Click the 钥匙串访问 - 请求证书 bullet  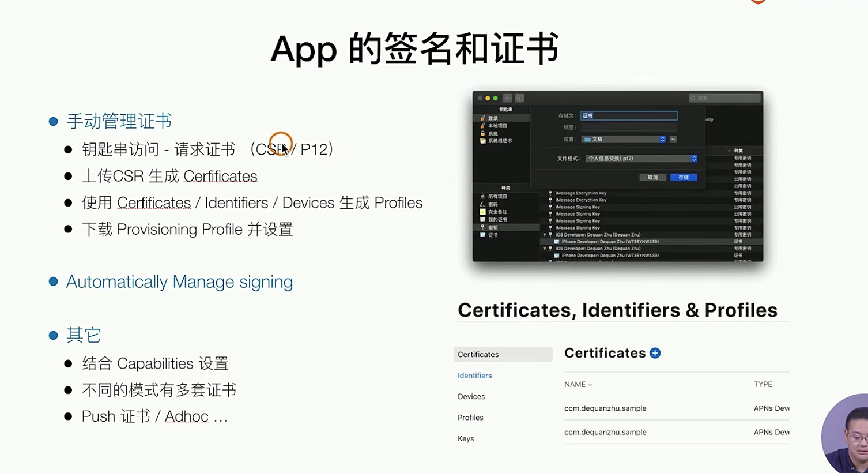pyautogui.click(x=207, y=149)
